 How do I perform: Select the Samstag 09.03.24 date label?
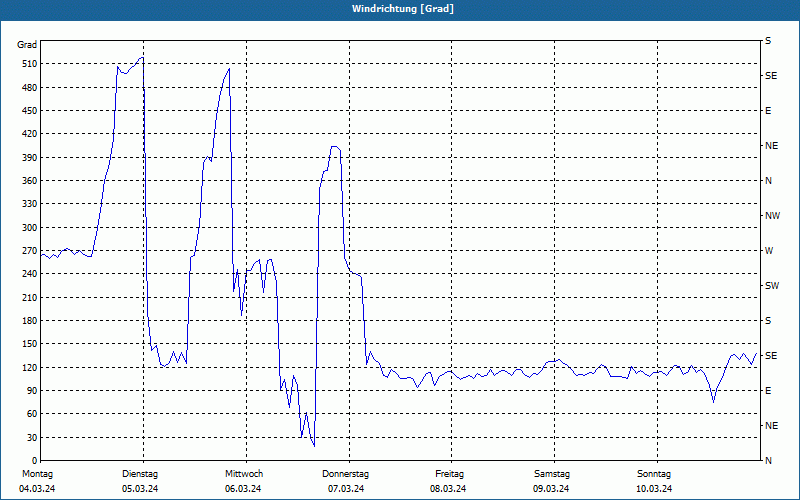[x=552, y=481]
